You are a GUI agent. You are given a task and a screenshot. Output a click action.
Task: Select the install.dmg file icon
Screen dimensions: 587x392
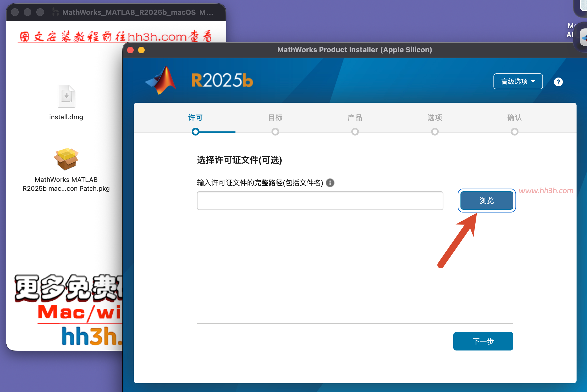coord(66,96)
